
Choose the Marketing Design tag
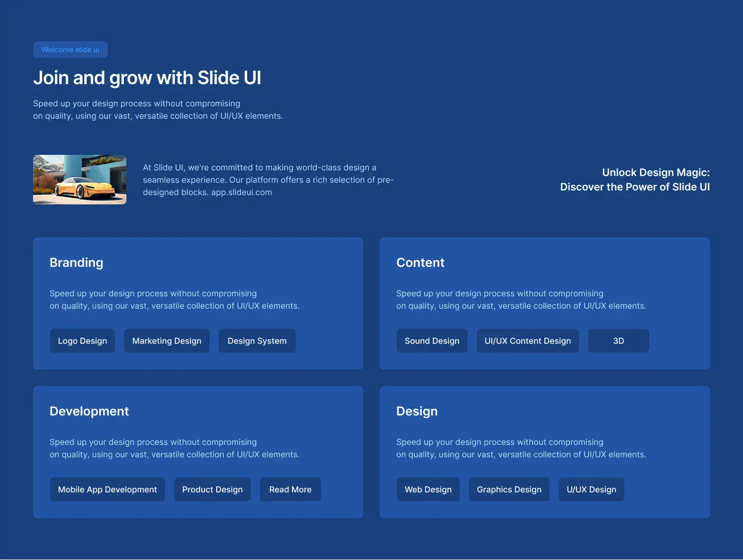pos(167,341)
